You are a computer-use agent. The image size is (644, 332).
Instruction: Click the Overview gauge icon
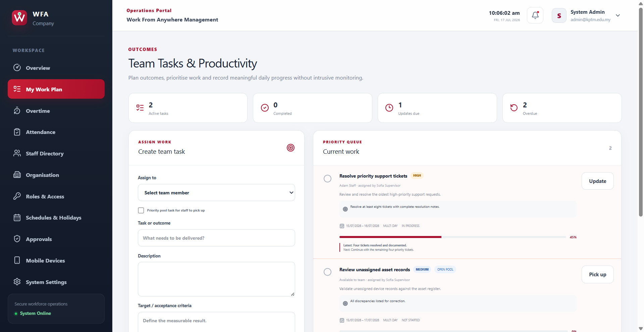click(x=17, y=68)
